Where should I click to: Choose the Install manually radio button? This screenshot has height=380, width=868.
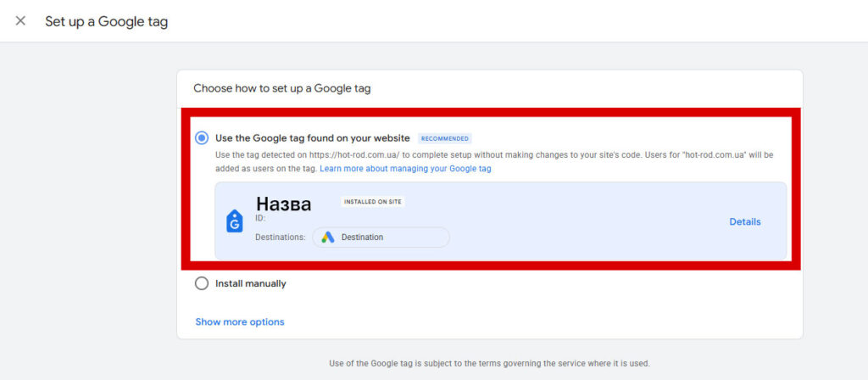[202, 283]
